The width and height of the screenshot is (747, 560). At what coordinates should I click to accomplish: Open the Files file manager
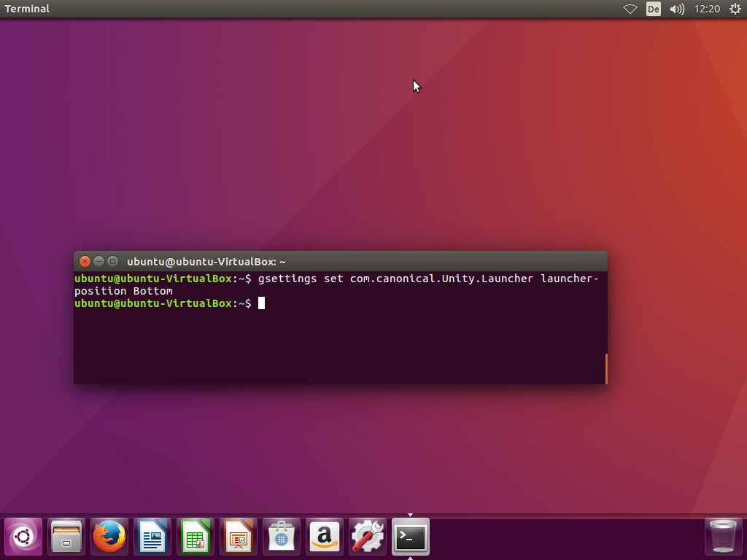pos(66,537)
